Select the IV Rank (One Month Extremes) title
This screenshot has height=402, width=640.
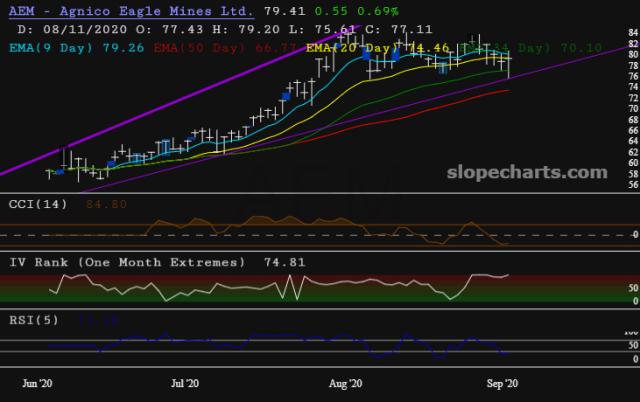tap(127, 262)
